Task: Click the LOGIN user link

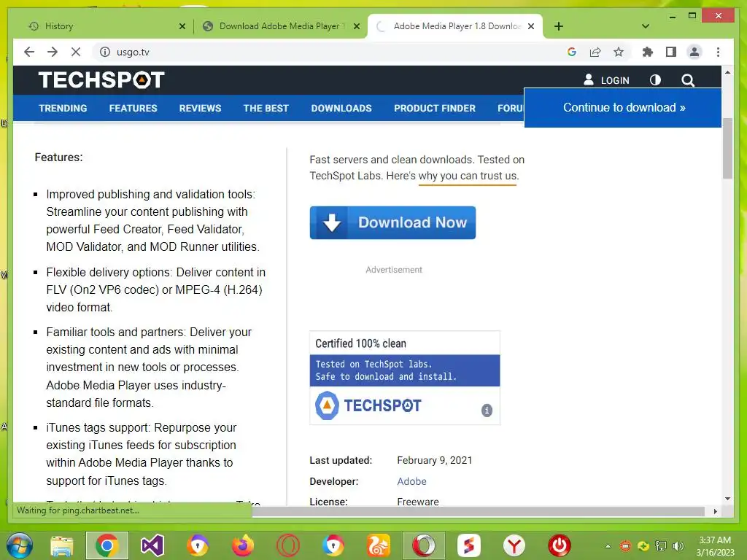Action: pyautogui.click(x=606, y=80)
